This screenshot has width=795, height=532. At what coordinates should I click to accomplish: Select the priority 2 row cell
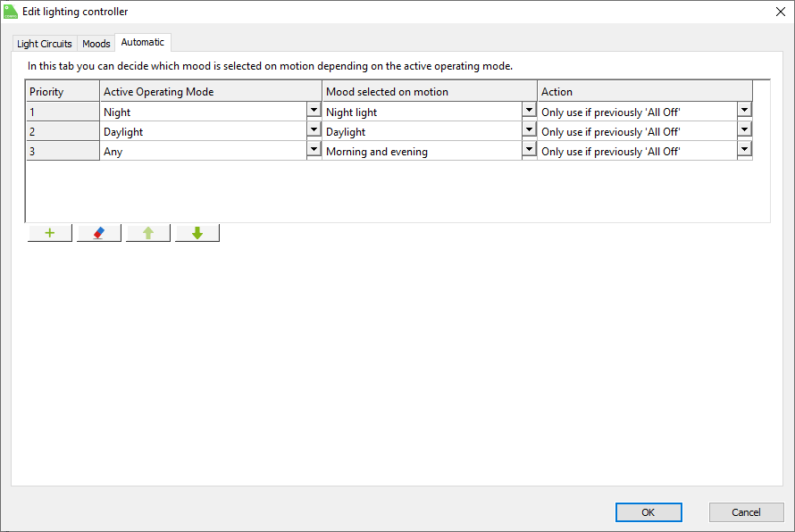point(63,131)
